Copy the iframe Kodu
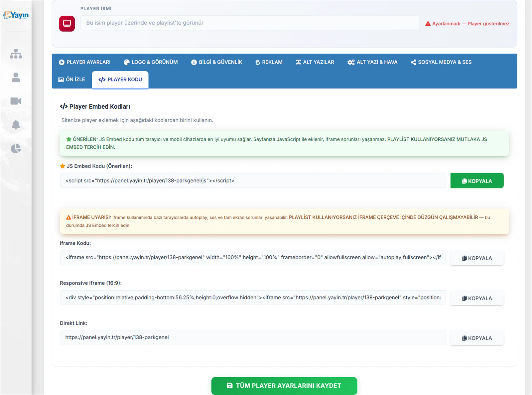The image size is (532, 395). (x=477, y=258)
